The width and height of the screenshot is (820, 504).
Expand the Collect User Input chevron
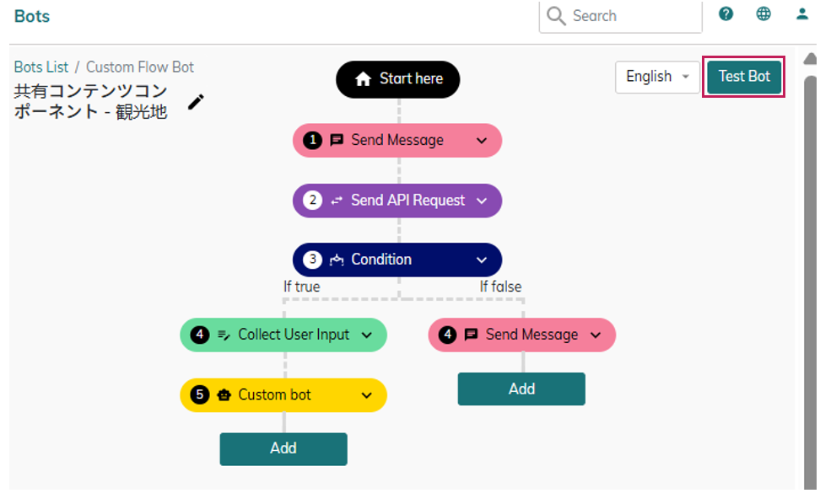coord(366,335)
